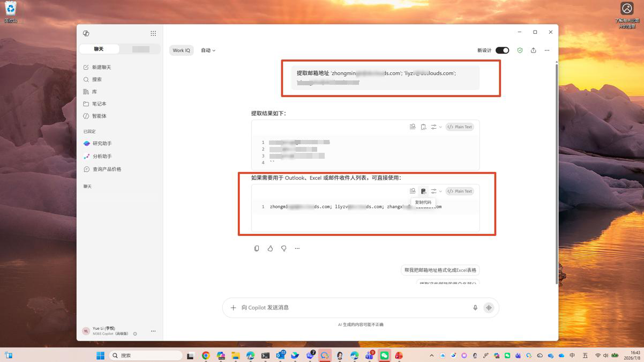644x362 pixels.
Task: Open the 库 library item
Action: pyautogui.click(x=90, y=92)
